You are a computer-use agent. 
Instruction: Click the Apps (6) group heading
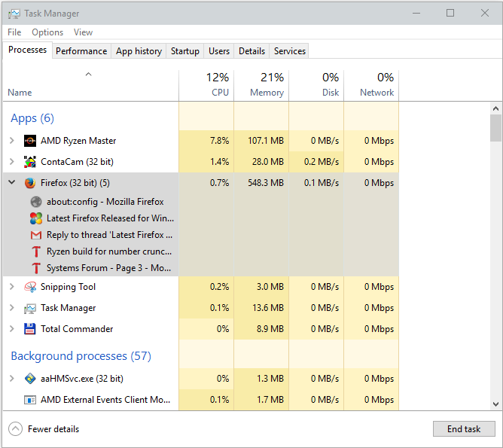click(32, 118)
